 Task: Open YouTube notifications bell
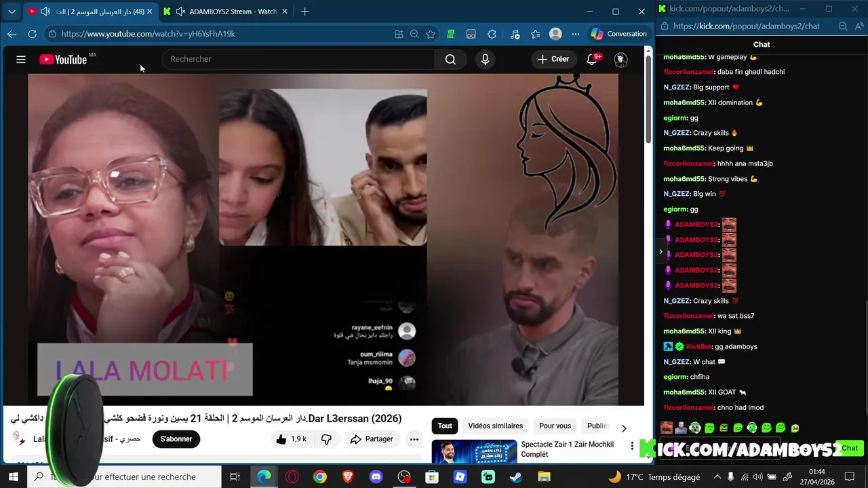(592, 60)
